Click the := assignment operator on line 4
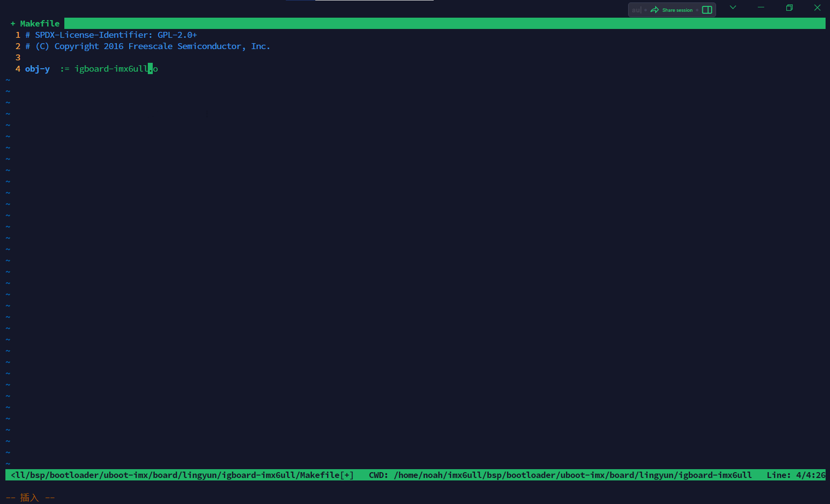Screen dimensions: 830x504 coord(65,69)
